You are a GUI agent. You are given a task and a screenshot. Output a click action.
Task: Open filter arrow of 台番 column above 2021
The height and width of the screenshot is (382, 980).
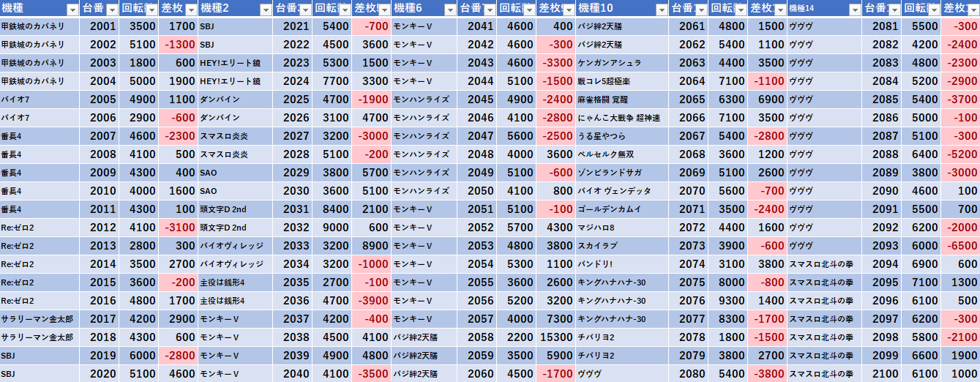[304, 10]
